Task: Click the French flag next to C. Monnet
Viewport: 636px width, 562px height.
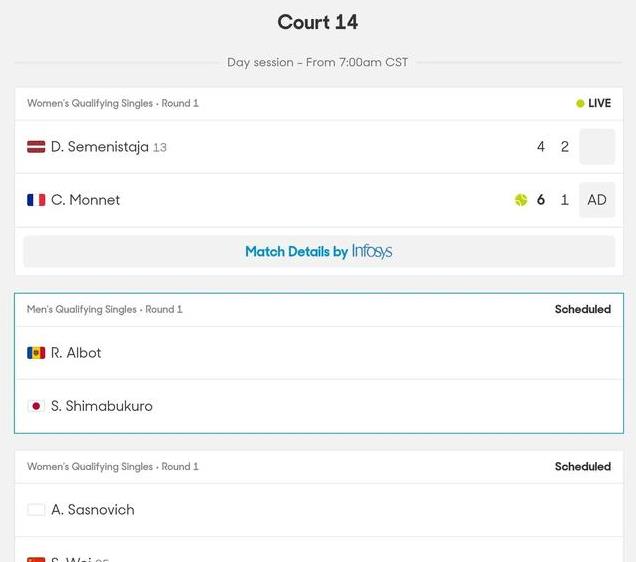Action: coord(36,200)
